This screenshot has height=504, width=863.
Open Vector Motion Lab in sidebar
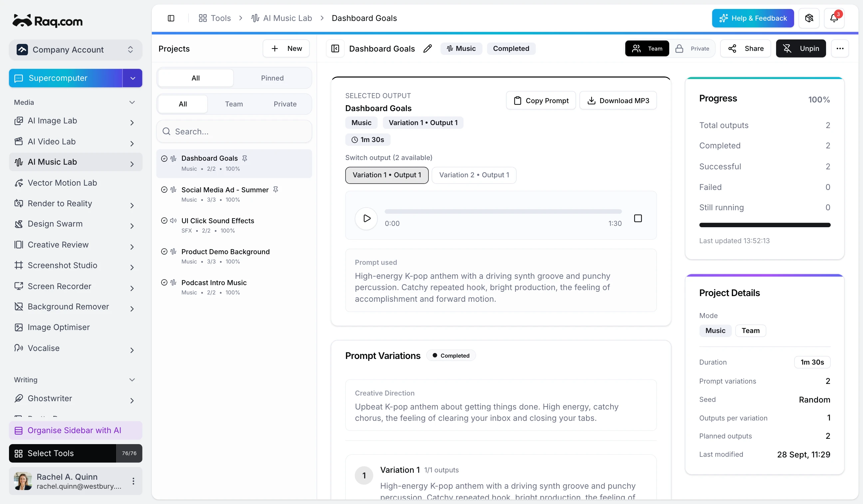[x=75, y=183]
